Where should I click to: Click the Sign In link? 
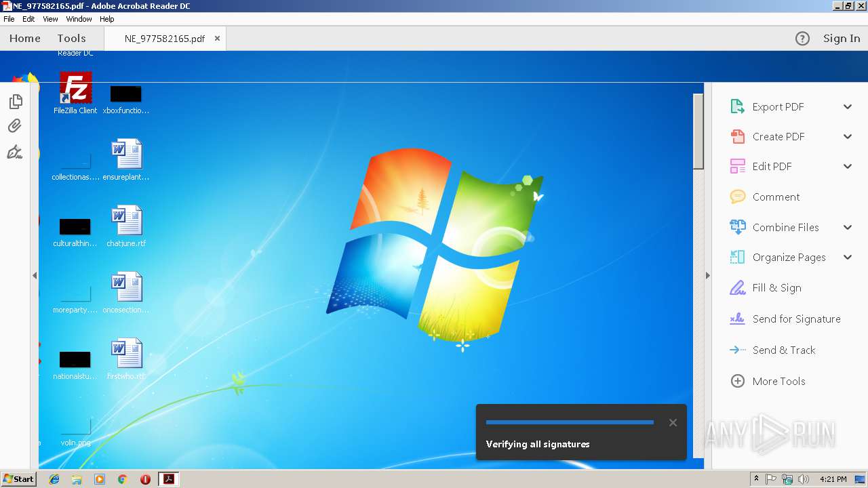[842, 39]
